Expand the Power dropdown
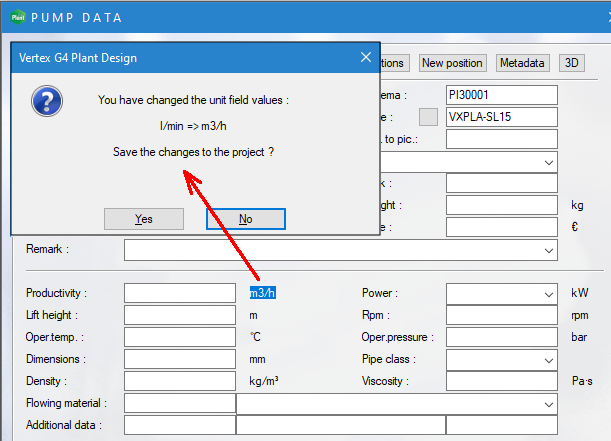The height and width of the screenshot is (441, 611). click(x=549, y=294)
